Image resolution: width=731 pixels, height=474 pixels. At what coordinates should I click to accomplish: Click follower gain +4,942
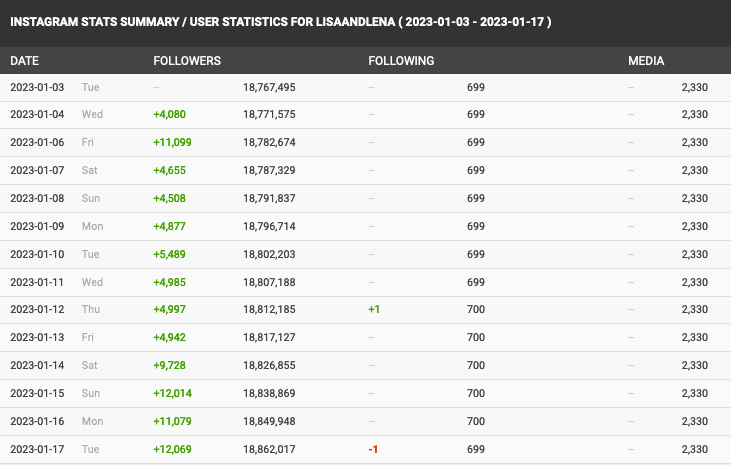click(x=169, y=337)
